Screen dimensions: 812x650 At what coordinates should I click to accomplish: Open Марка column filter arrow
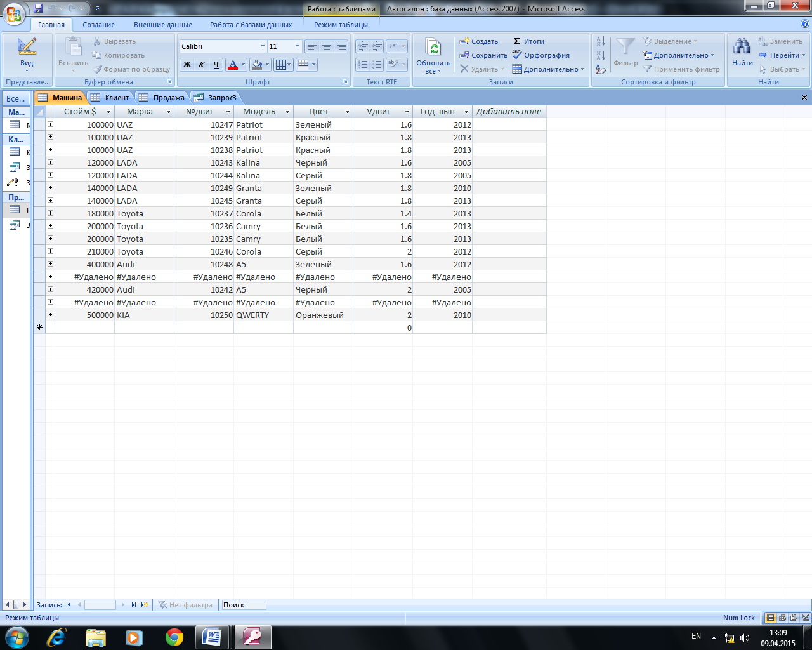(168, 112)
